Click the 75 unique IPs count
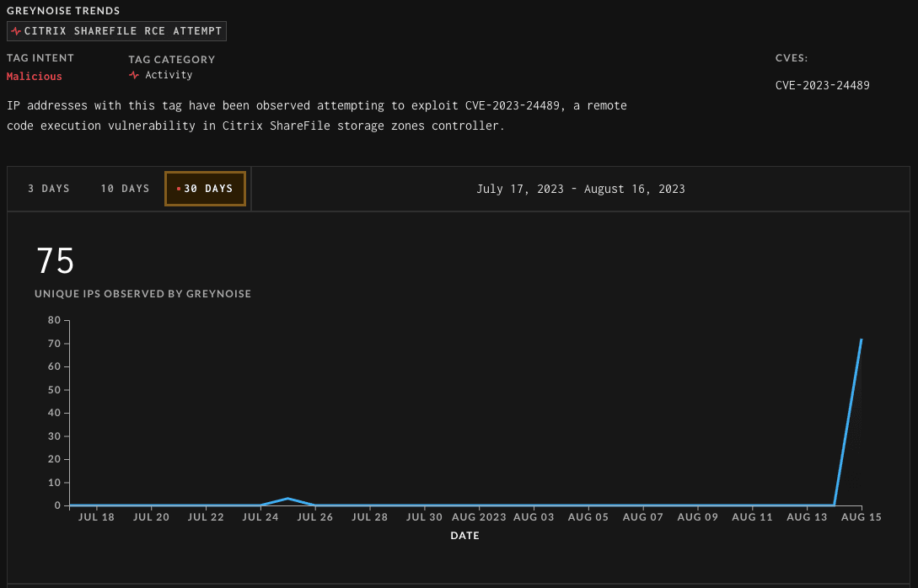The height and width of the screenshot is (588, 918). coord(56,262)
